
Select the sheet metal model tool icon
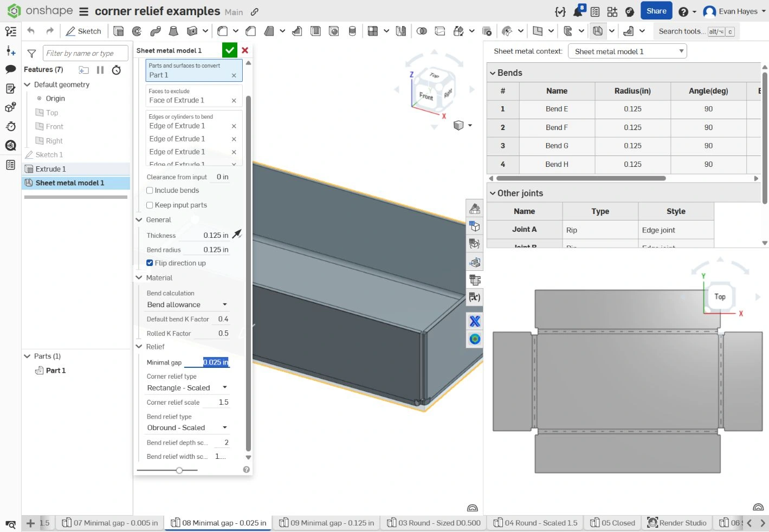598,31
